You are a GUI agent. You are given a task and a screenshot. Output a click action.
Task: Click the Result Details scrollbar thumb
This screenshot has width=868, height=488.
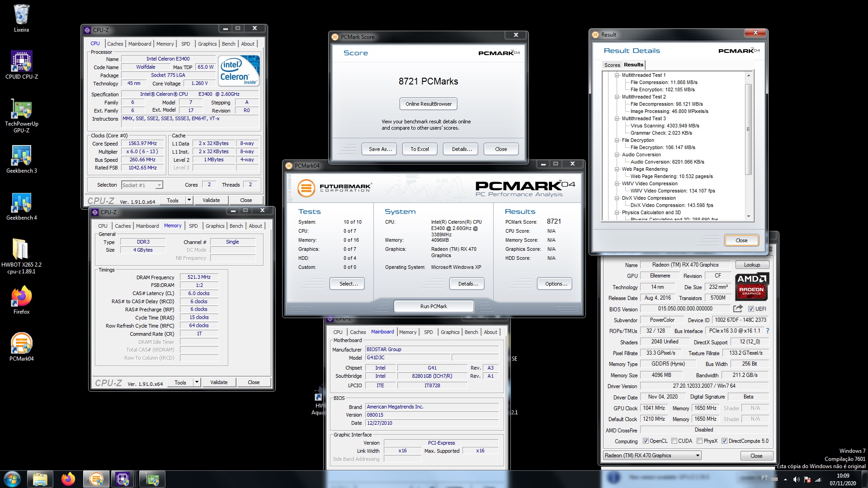pos(749,129)
